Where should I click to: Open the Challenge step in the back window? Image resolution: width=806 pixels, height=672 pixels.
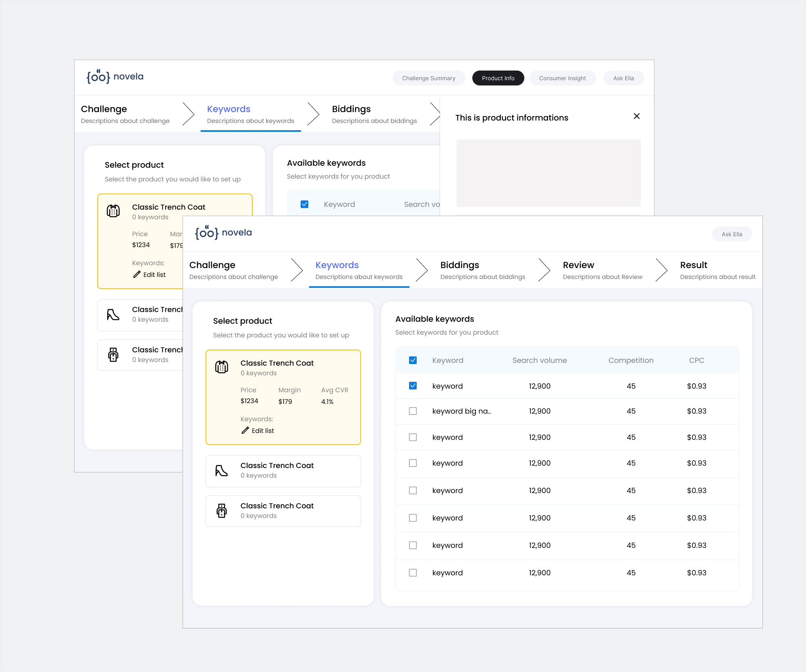[x=125, y=114]
